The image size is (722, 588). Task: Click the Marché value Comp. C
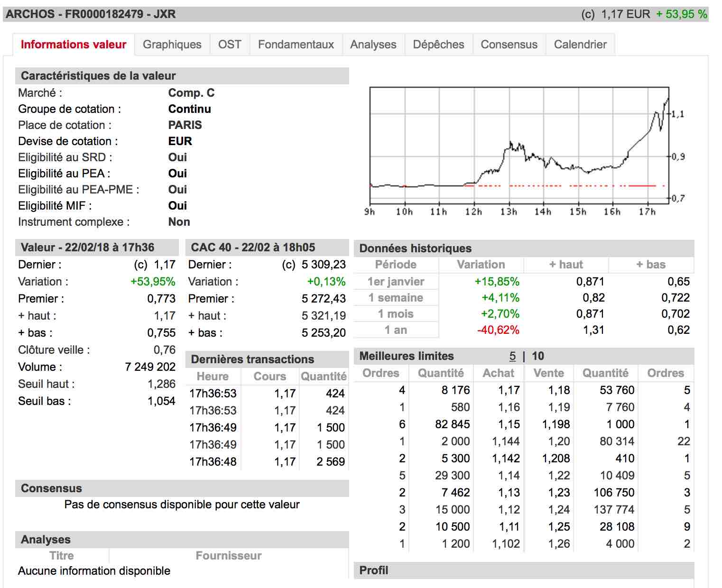point(191,93)
